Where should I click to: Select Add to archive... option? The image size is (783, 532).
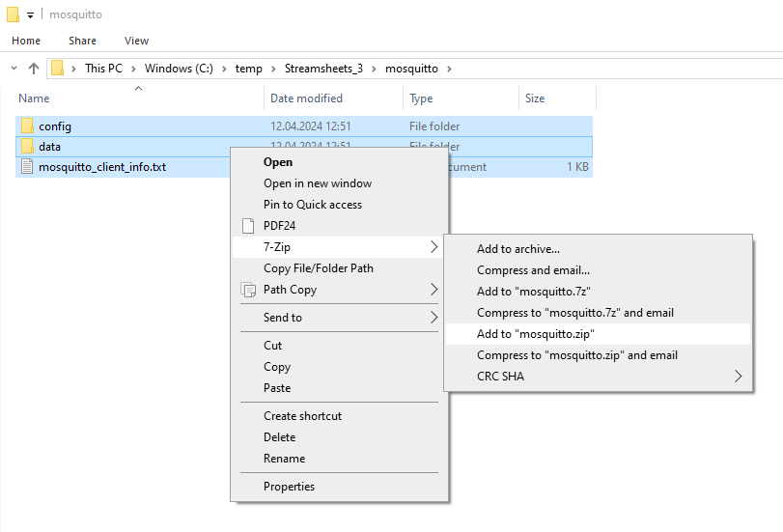point(518,249)
